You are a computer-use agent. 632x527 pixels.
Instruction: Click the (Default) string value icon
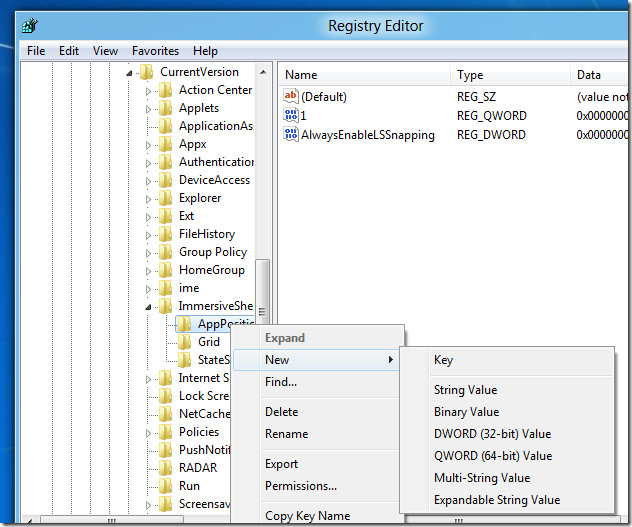[x=291, y=96]
